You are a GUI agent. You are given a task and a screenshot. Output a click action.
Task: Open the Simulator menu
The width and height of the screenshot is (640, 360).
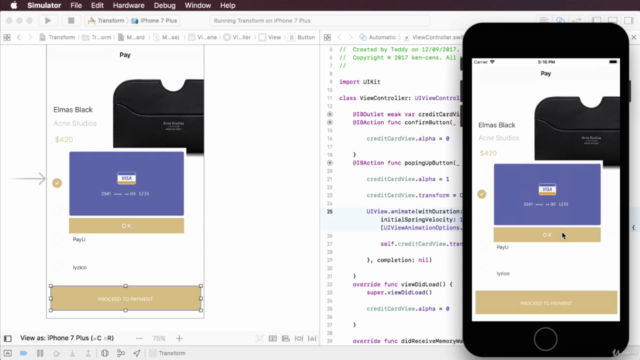tap(44, 5)
